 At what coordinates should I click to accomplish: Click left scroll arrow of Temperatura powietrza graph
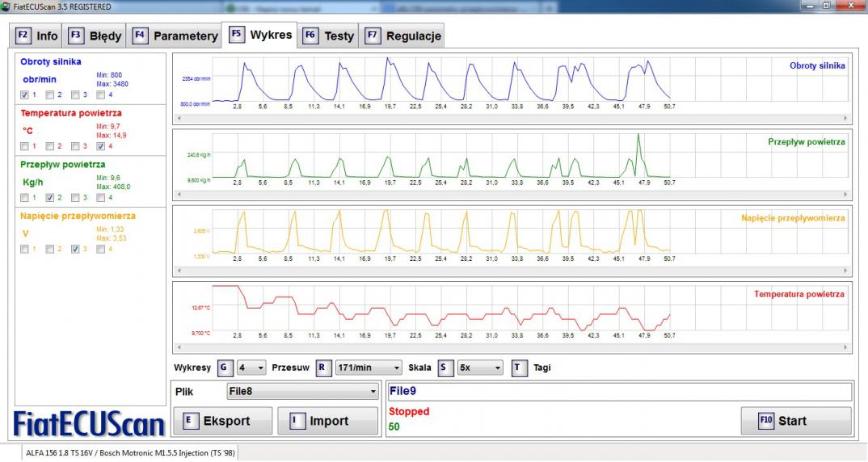[179, 347]
